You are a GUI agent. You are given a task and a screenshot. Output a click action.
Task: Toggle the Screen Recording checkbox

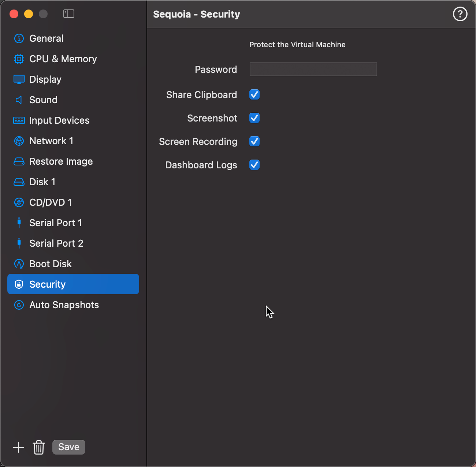(254, 142)
